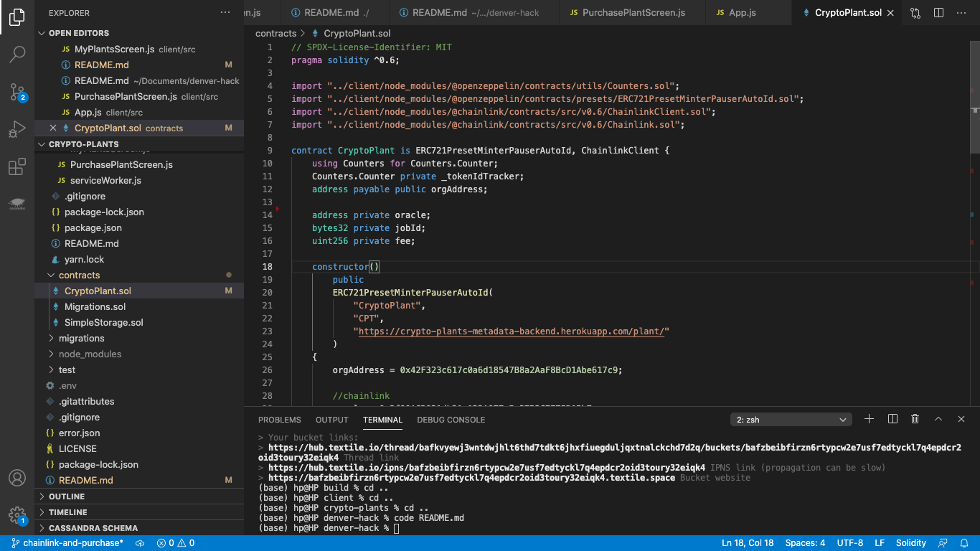Click the feedback icon in status bar
980x551 pixels.
(x=943, y=543)
